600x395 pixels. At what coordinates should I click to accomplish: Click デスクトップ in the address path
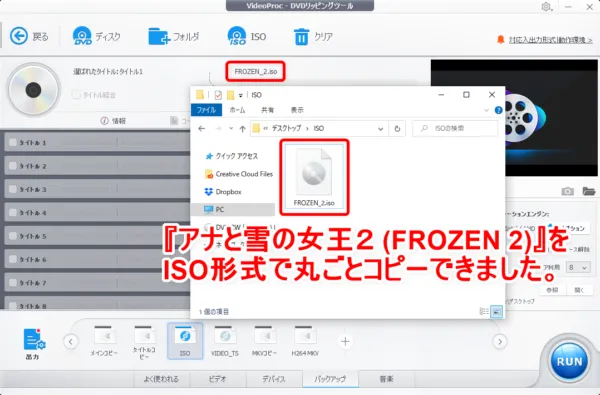pyautogui.click(x=286, y=129)
